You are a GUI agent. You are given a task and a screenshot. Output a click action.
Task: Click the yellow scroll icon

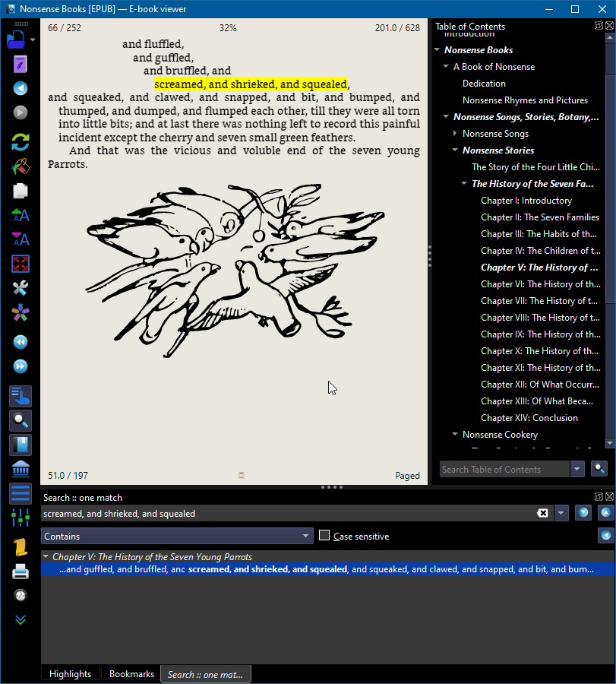tap(20, 547)
